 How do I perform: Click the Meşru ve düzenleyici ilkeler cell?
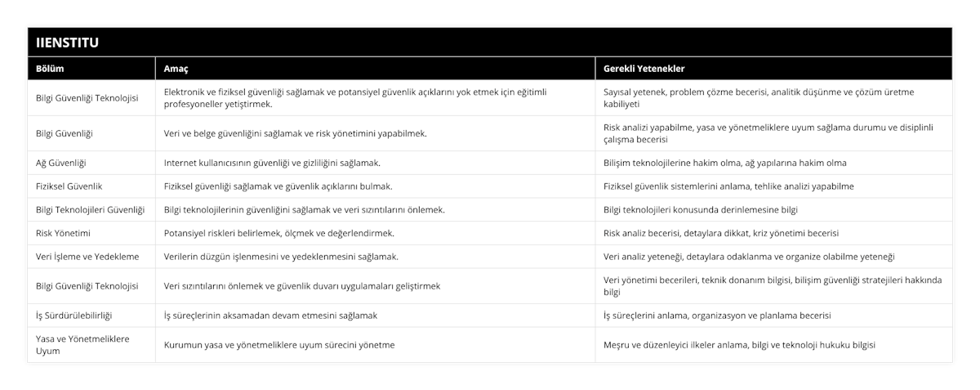click(x=739, y=344)
